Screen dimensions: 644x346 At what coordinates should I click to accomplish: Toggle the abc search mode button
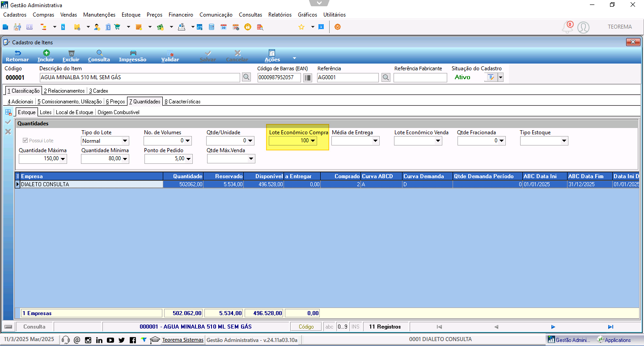pos(330,327)
